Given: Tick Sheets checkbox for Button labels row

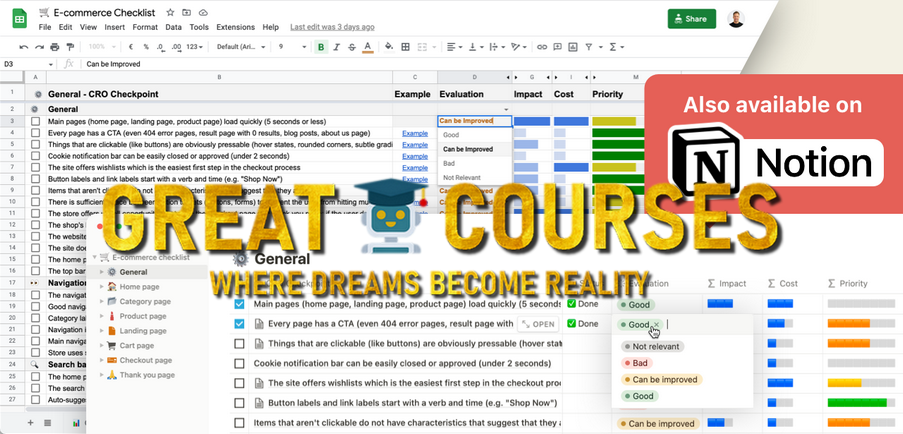Looking at the screenshot, I should 36,179.
